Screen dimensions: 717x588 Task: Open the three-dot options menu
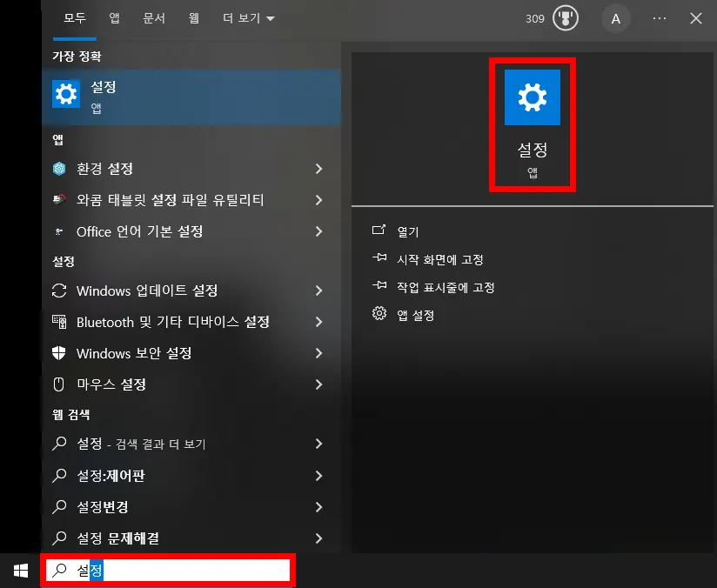[660, 18]
